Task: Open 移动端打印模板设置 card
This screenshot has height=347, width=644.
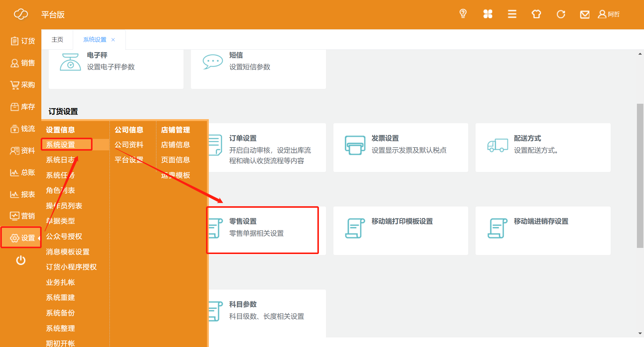Action: (x=402, y=221)
